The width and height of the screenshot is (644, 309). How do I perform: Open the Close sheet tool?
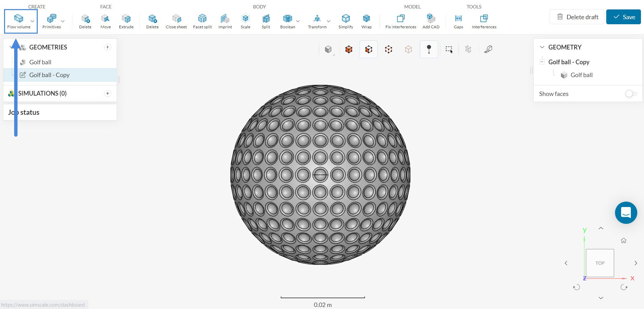(176, 21)
